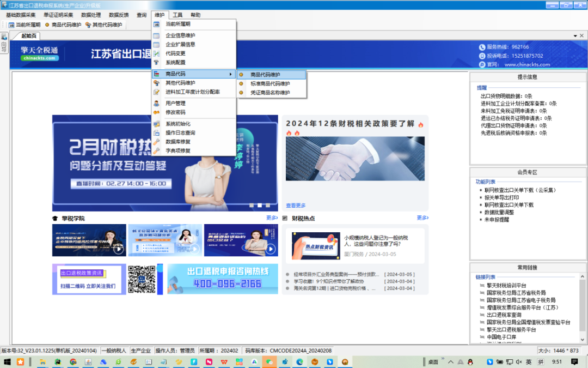The image size is (588, 368).
Task: Open 数据批量调整 function
Action: pos(499,213)
